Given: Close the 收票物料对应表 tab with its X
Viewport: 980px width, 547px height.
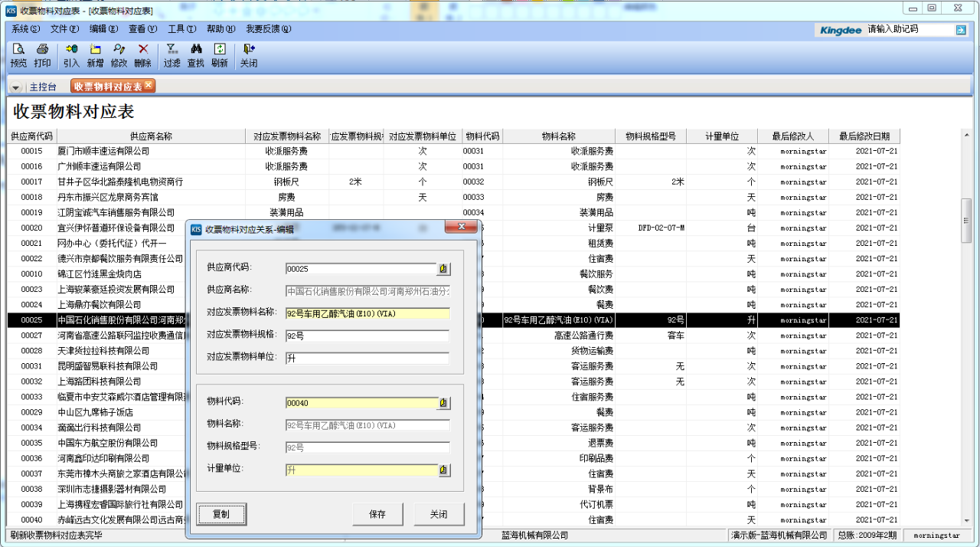Looking at the screenshot, I should tap(149, 85).
